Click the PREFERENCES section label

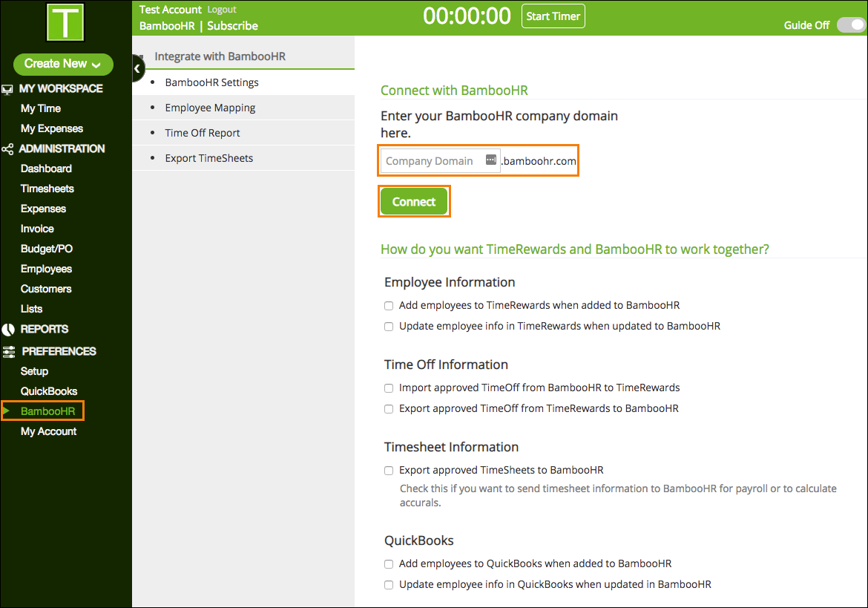click(59, 351)
